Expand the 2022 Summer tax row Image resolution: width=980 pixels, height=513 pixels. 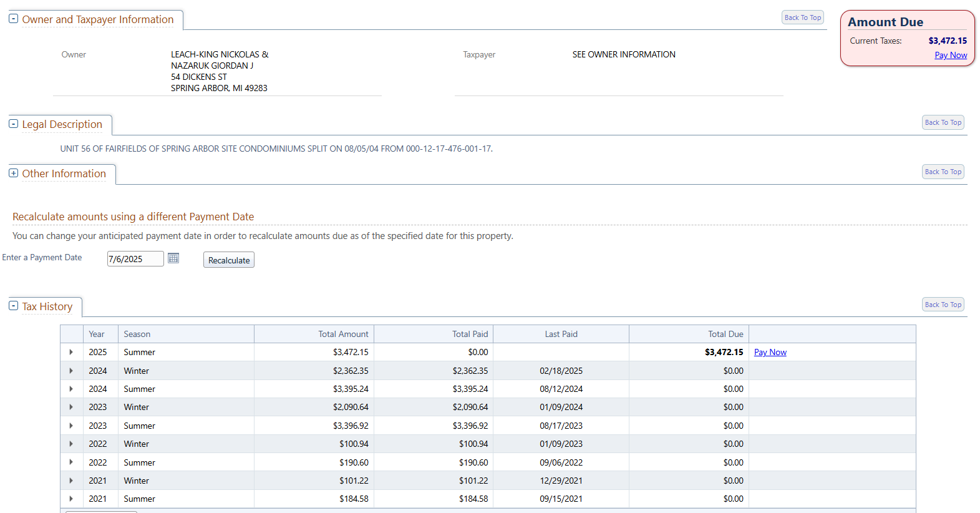tap(71, 462)
